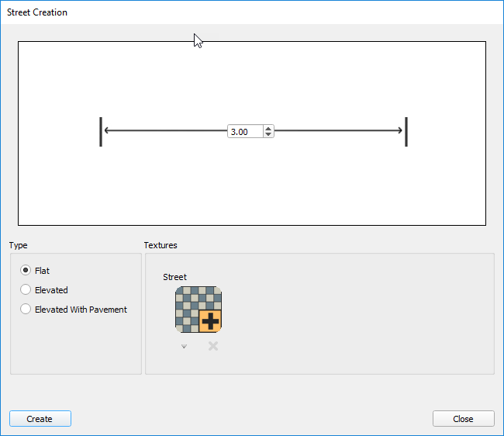Click the right vertical edge marker in preview
Screen dimensions: 504x436
pyautogui.click(x=406, y=132)
